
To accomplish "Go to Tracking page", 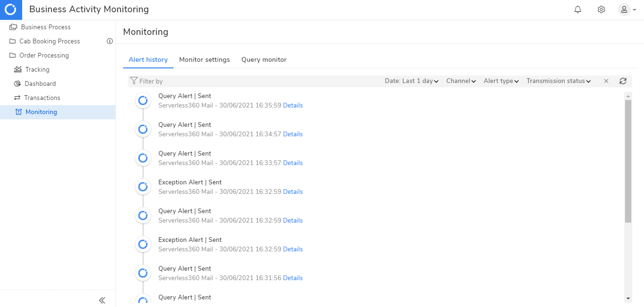I will tap(37, 69).
